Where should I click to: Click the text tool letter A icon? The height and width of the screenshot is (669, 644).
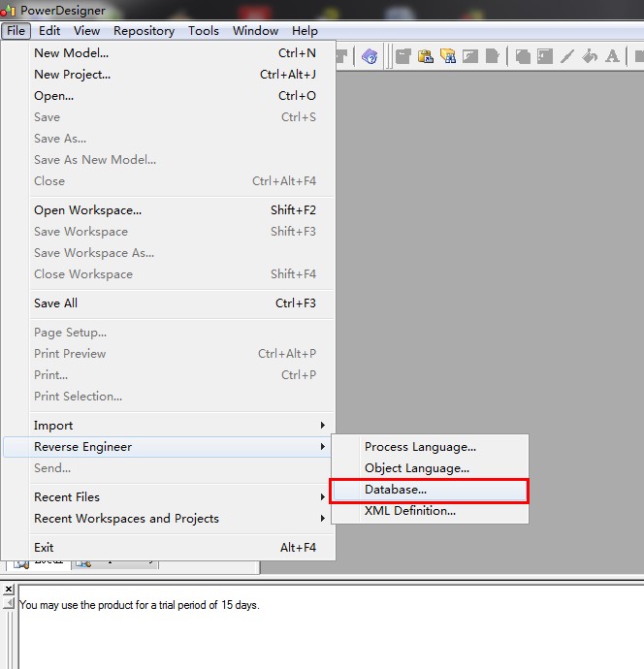click(612, 56)
